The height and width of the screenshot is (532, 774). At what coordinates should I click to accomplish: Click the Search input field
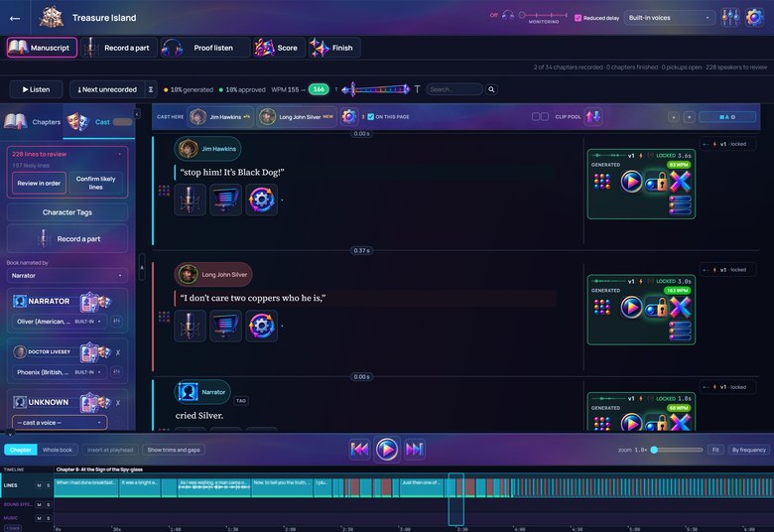tap(454, 89)
